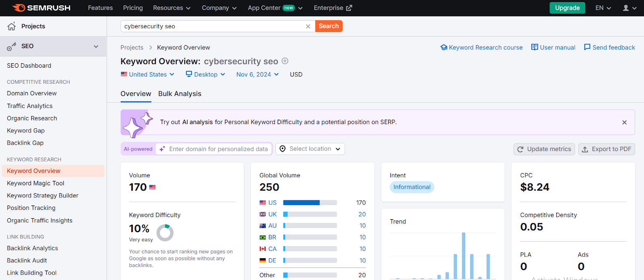This screenshot has height=280, width=644.
Task: Open the United States country dropdown
Action: point(147,75)
